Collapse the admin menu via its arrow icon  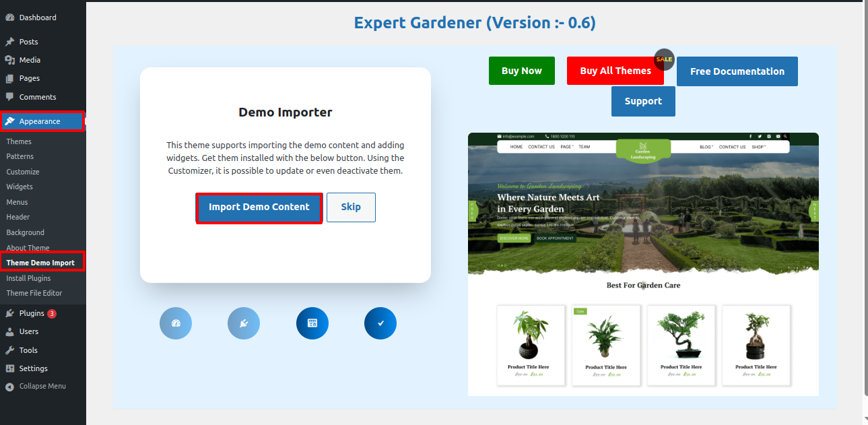click(9, 387)
